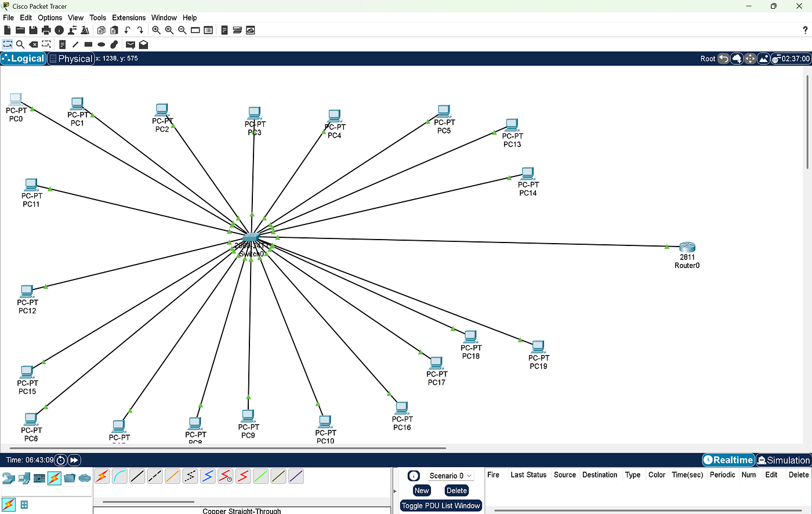
Task: Switch to Realtime mode
Action: (x=728, y=460)
